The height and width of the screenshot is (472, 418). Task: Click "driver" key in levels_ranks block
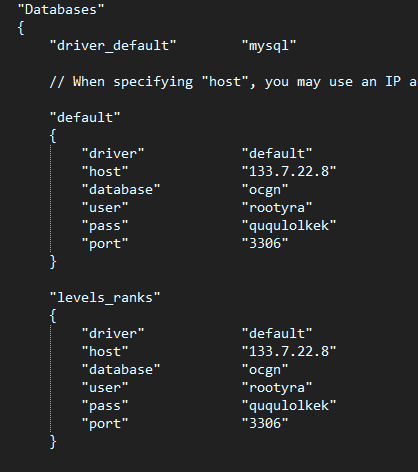(x=113, y=333)
